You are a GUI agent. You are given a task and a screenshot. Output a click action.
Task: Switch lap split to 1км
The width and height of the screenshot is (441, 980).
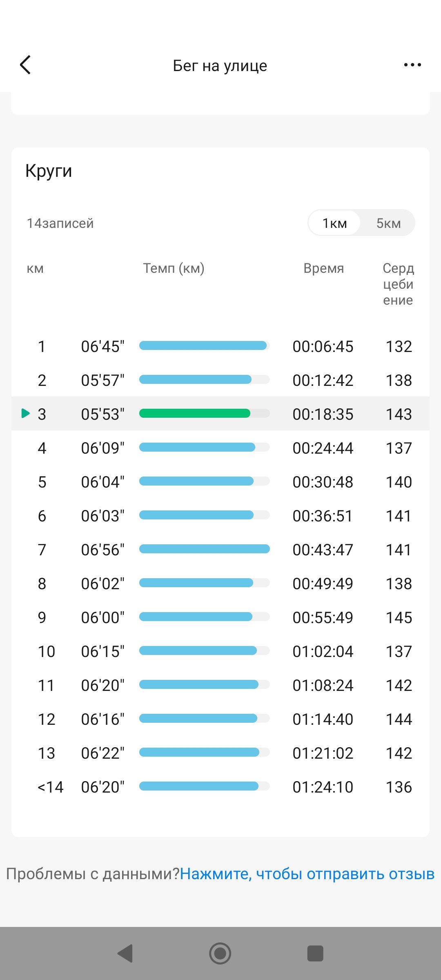(334, 223)
